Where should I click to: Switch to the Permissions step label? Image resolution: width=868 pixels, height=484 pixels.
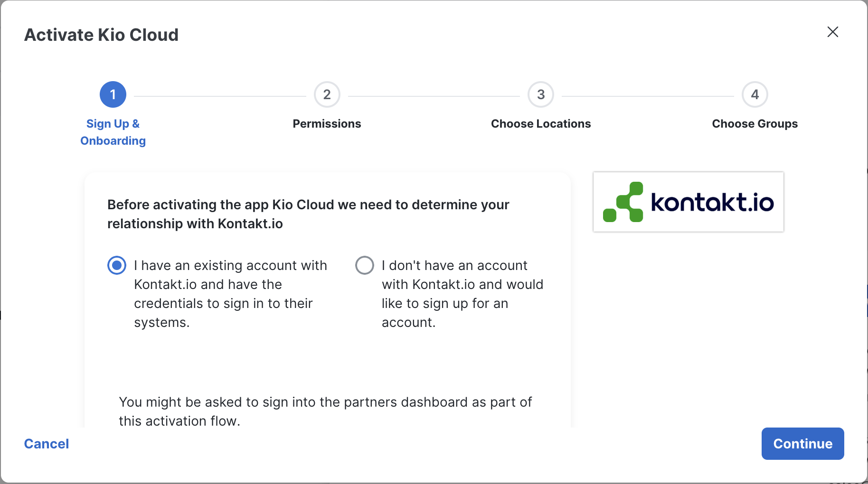[x=327, y=124]
